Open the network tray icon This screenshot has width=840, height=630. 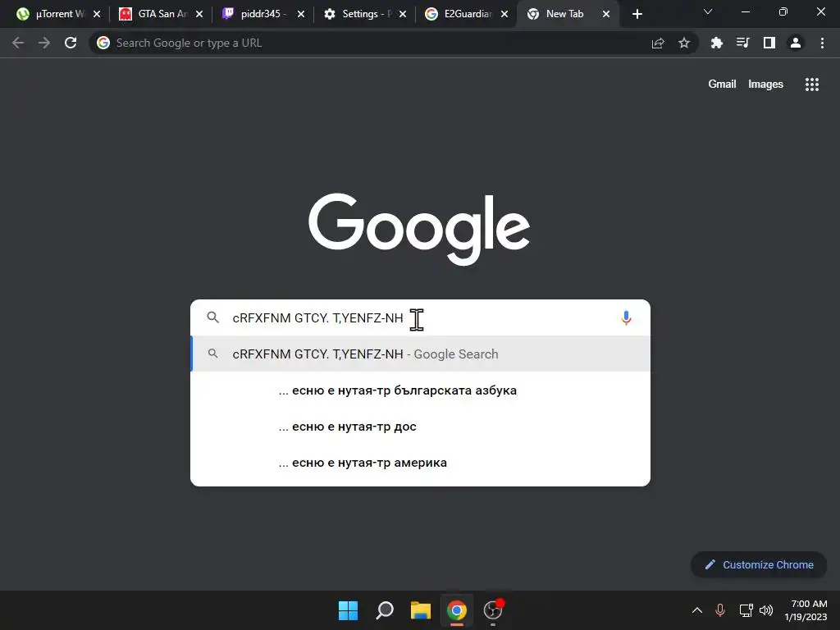pyautogui.click(x=746, y=610)
